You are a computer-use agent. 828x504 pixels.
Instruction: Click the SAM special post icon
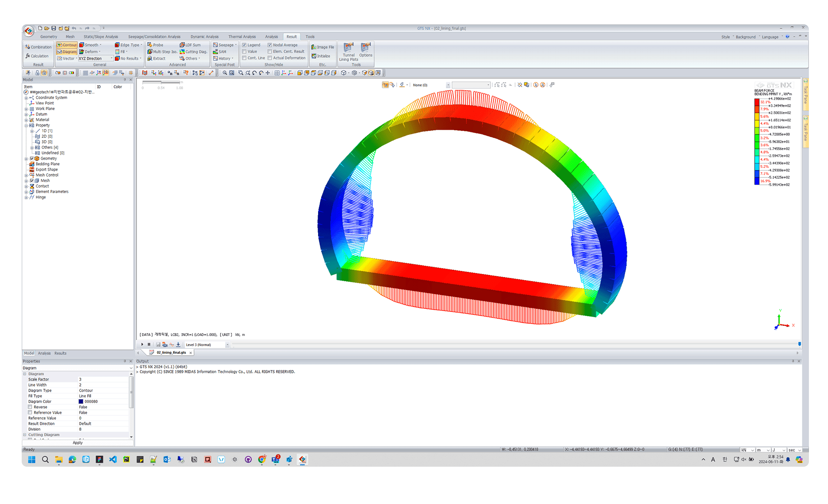point(220,52)
